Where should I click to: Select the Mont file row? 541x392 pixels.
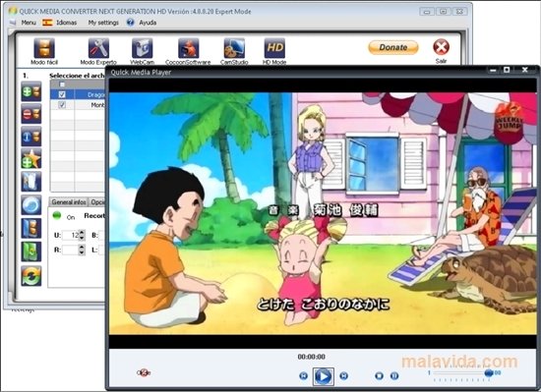coord(78,105)
